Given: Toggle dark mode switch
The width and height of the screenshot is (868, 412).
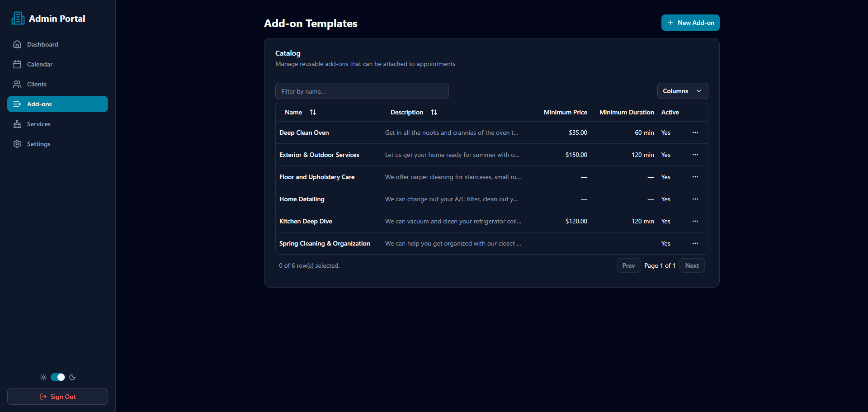Looking at the screenshot, I should click(x=57, y=377).
